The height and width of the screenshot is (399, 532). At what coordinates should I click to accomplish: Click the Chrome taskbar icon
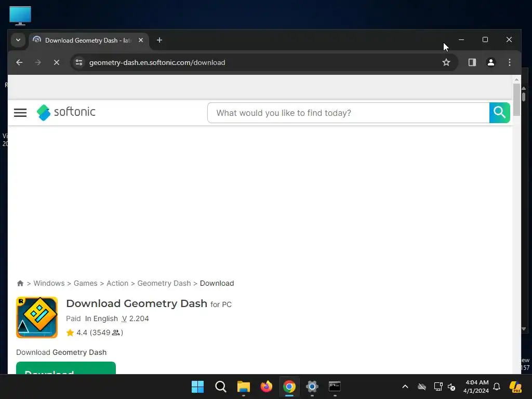(x=289, y=387)
